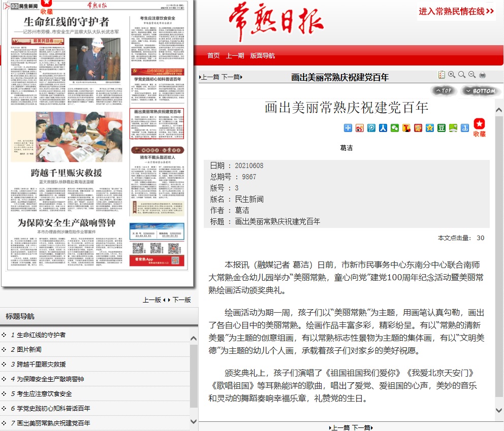Screen dimensions: 504x431
Task: Click the zoom out magnifier icon
Action: [x=472, y=75]
